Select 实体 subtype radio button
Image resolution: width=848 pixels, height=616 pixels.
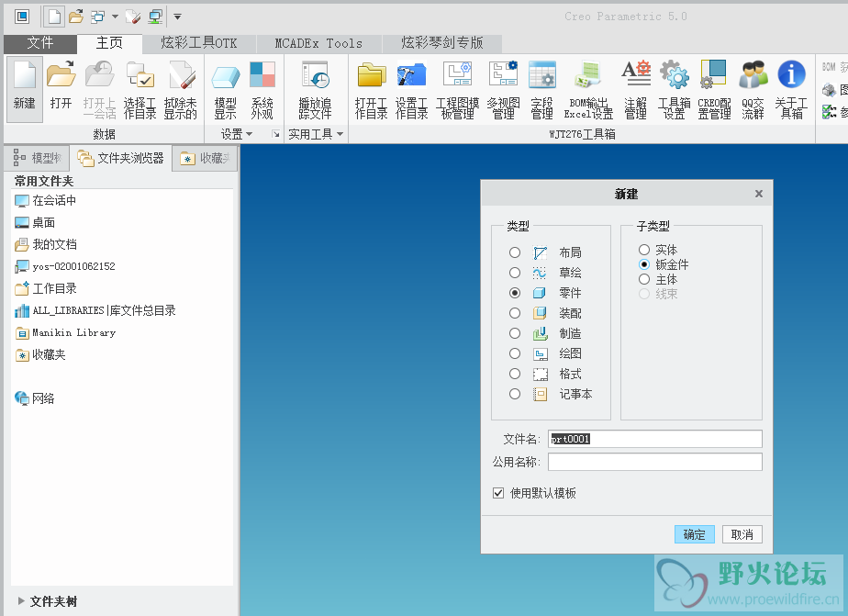coord(643,250)
